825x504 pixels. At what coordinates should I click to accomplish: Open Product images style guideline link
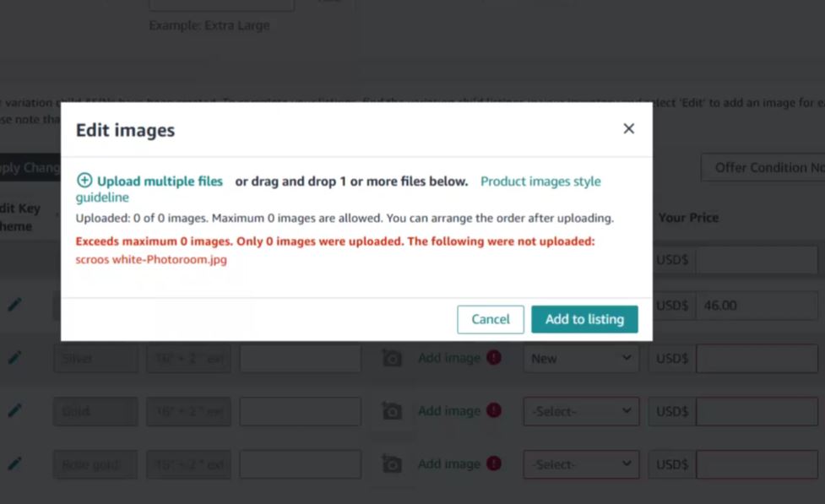point(540,182)
